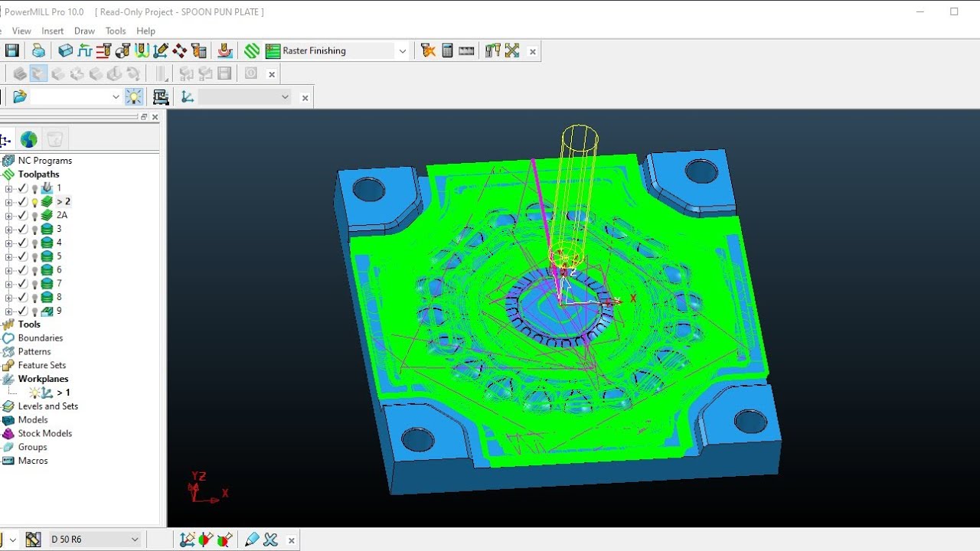
Task: Click the Save project floppy disk icon
Action: point(11,51)
